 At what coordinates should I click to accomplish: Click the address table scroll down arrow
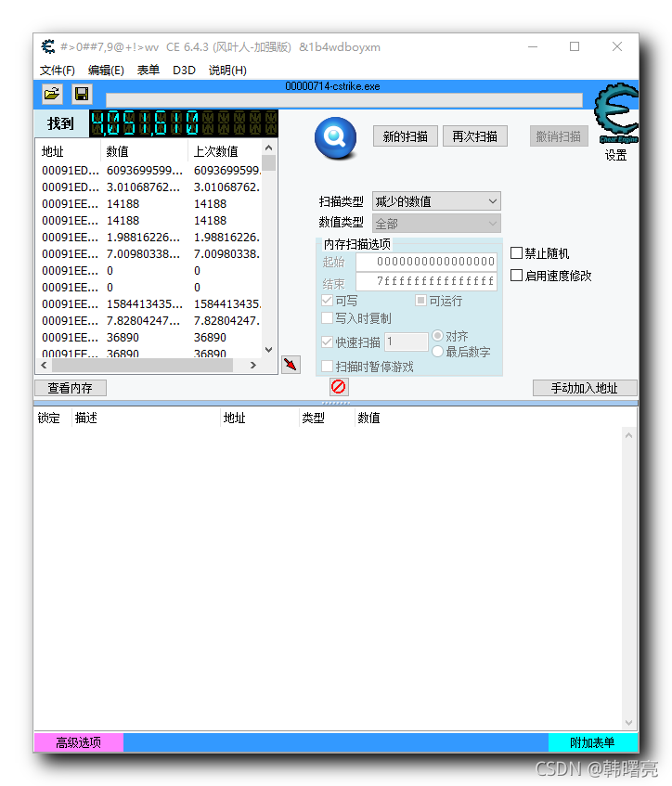tap(629, 723)
